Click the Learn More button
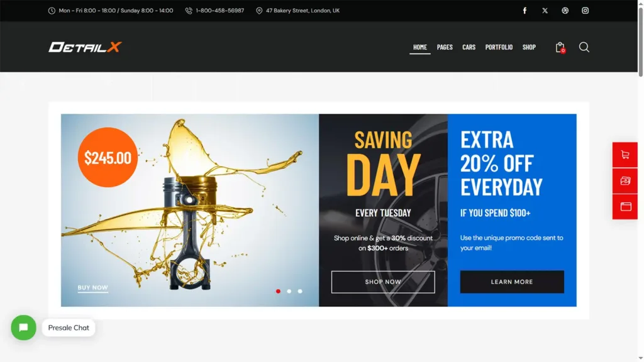 (x=512, y=282)
